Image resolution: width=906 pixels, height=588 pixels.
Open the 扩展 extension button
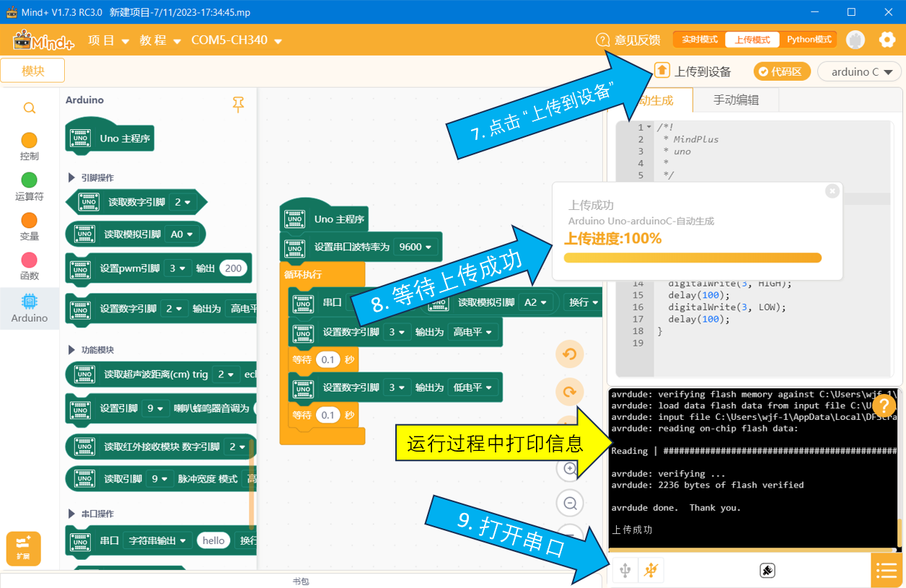[23, 548]
